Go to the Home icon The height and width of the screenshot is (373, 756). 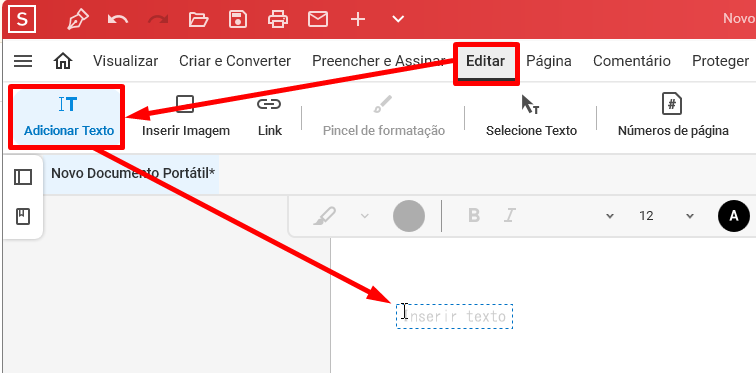[x=63, y=61]
